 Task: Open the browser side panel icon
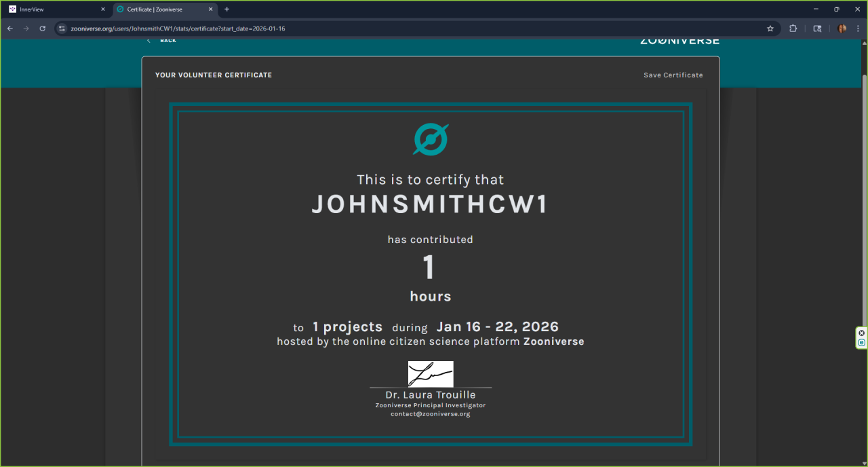pos(817,29)
